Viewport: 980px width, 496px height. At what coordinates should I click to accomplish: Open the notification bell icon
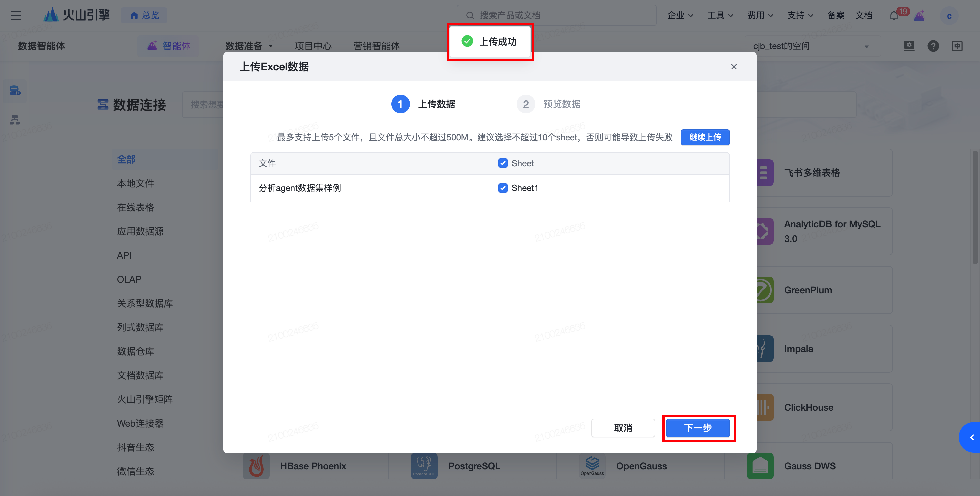coord(894,16)
